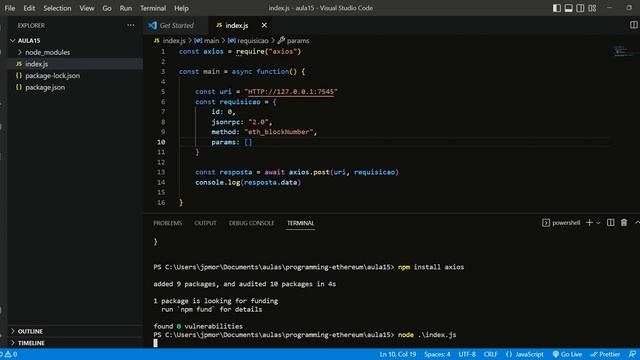Open the Help menu
Viewport: 640px width, 360px height.
click(x=181, y=8)
